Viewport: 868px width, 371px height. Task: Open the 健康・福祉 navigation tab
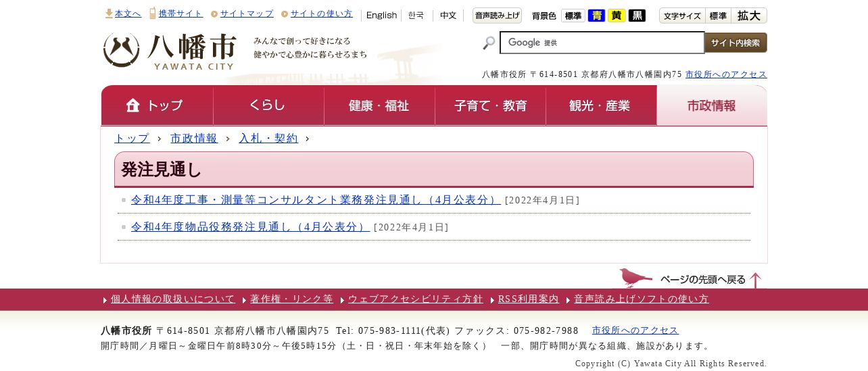tap(379, 105)
